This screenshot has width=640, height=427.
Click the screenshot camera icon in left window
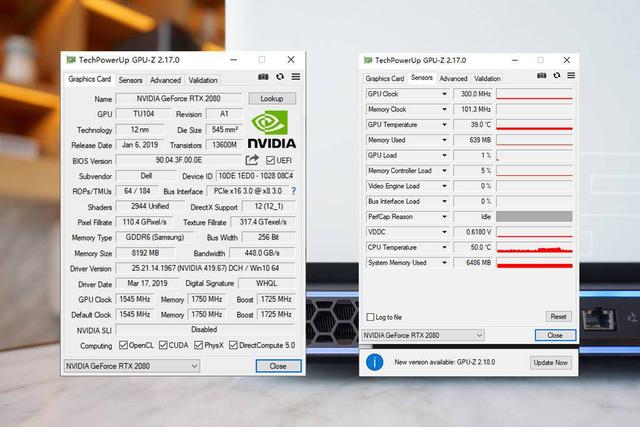264,77
